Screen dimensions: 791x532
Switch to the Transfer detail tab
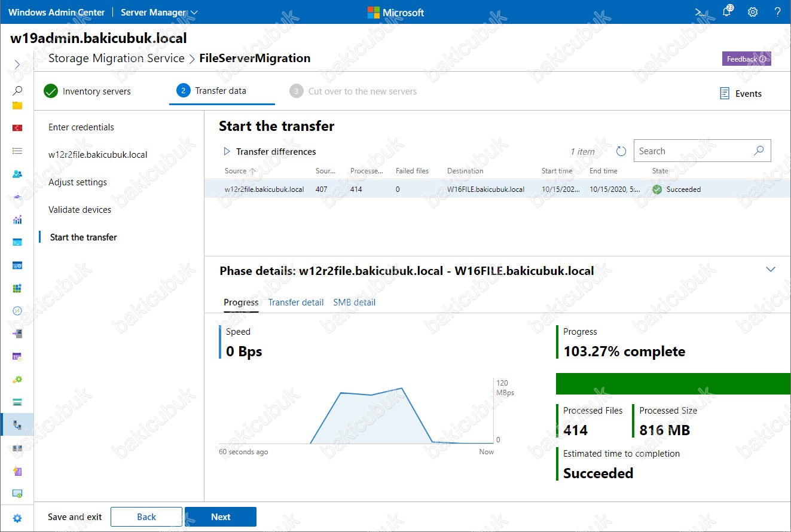(296, 302)
